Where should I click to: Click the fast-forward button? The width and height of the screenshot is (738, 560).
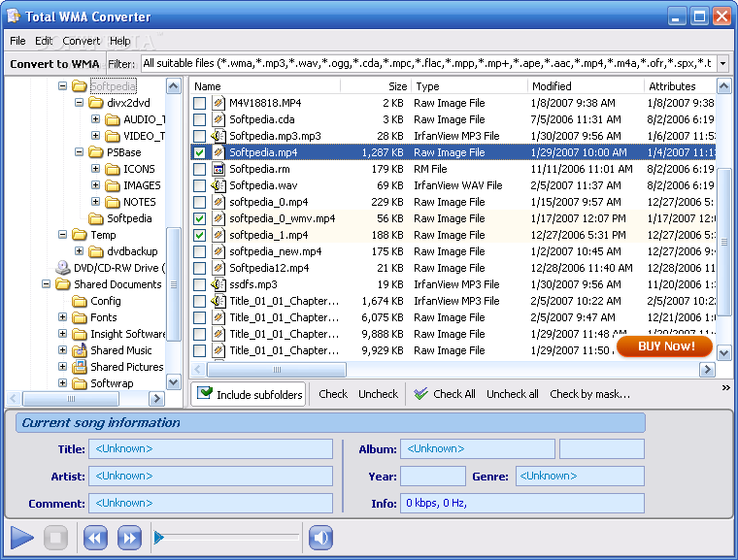point(129,538)
